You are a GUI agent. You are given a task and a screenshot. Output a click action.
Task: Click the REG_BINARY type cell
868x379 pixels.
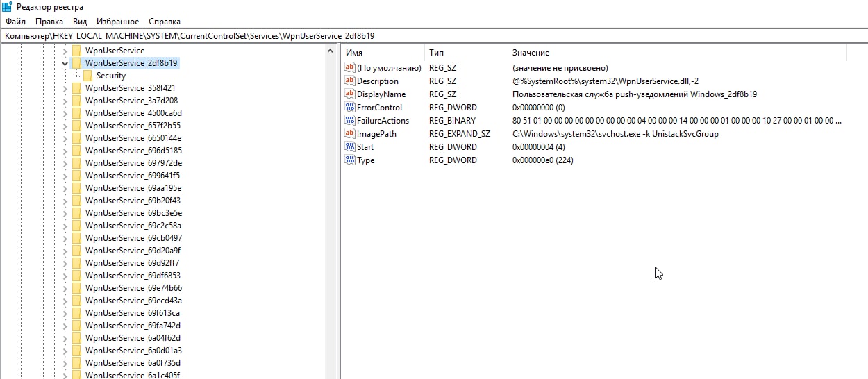click(453, 121)
